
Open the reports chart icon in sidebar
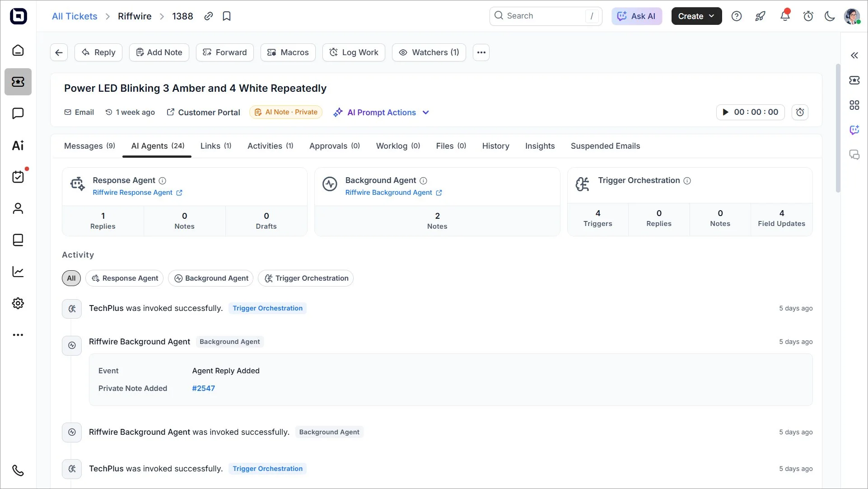point(18,272)
